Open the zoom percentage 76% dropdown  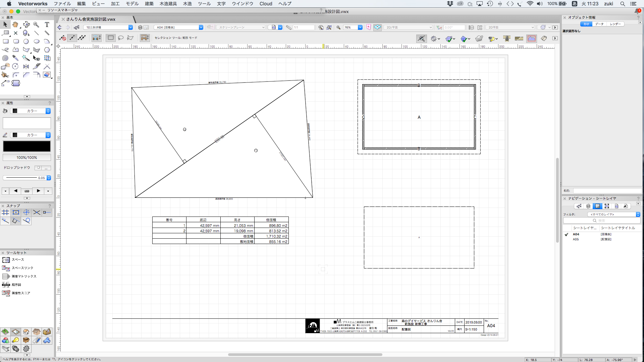pos(353,27)
